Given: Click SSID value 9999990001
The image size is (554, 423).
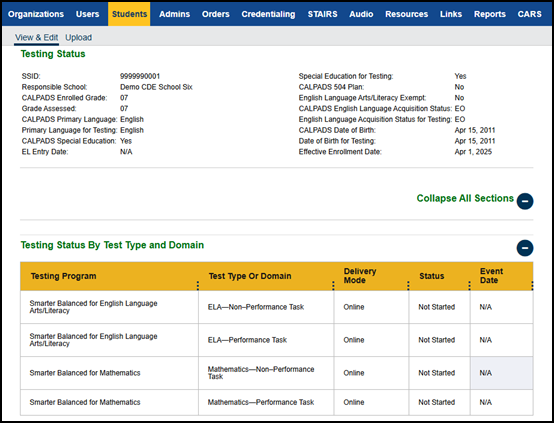Looking at the screenshot, I should (x=140, y=76).
